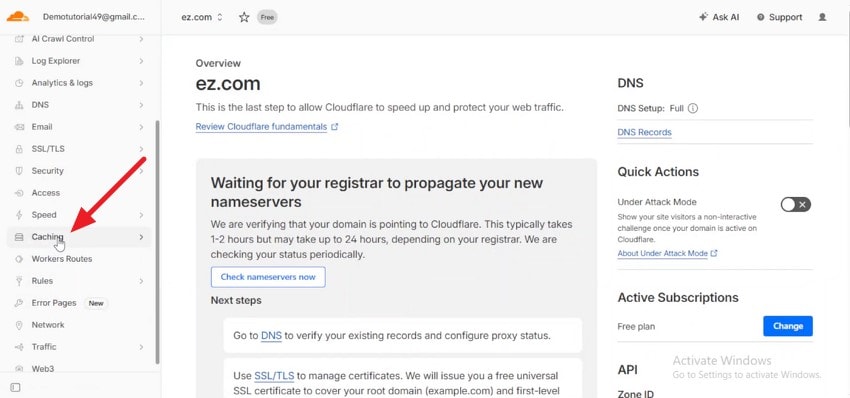Toggle Under Attack Mode switch
Viewport: 850px width, 398px height.
tap(795, 204)
